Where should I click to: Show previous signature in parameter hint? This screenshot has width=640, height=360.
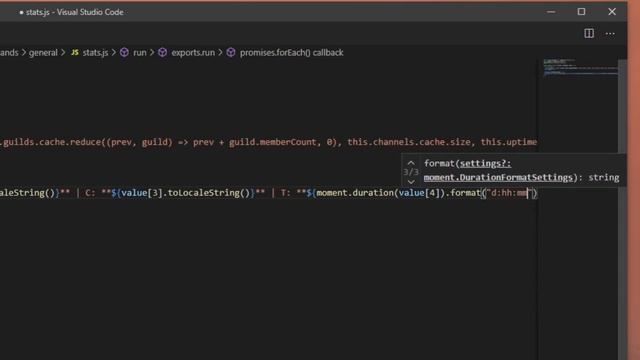(411, 163)
